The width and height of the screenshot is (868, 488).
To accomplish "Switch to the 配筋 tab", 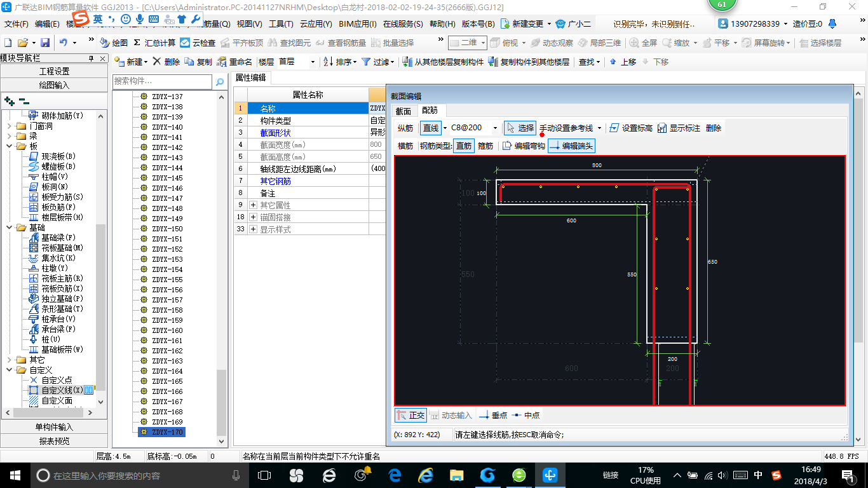I will click(x=430, y=111).
